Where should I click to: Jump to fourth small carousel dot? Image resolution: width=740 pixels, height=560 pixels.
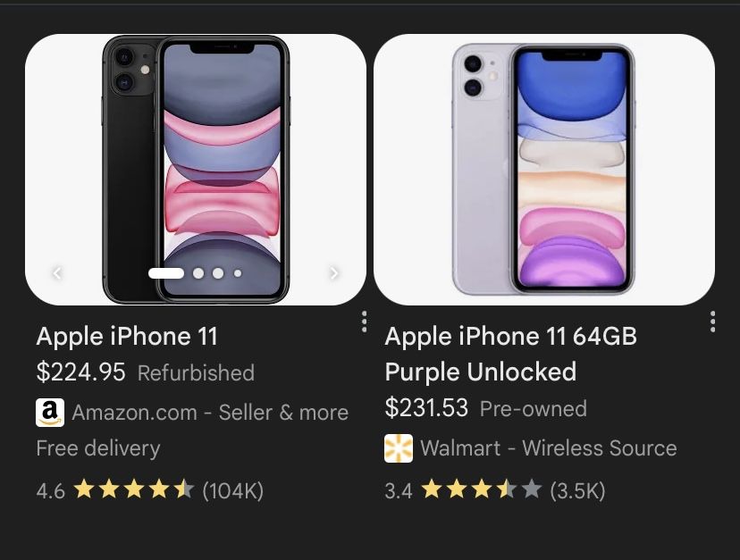point(238,273)
